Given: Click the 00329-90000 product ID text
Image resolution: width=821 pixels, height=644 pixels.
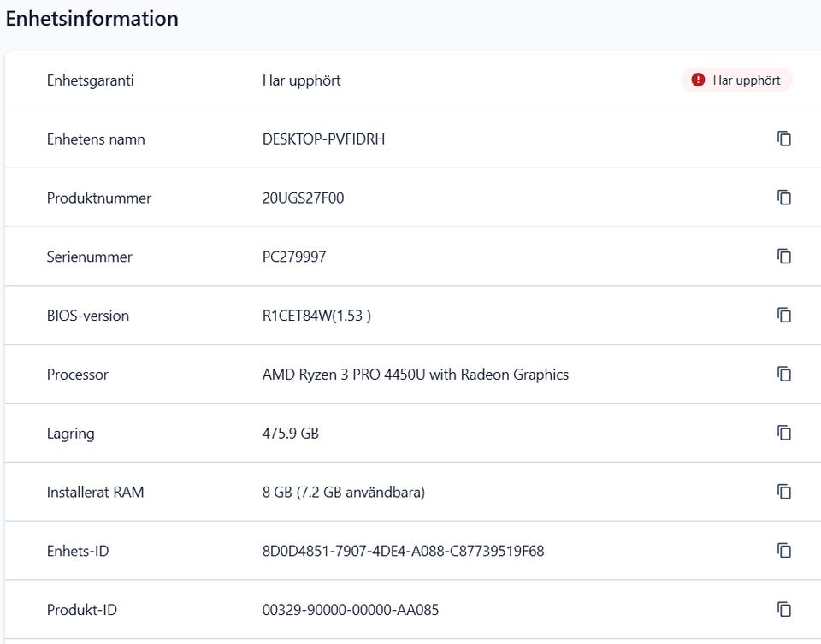Looking at the screenshot, I should (x=351, y=610).
